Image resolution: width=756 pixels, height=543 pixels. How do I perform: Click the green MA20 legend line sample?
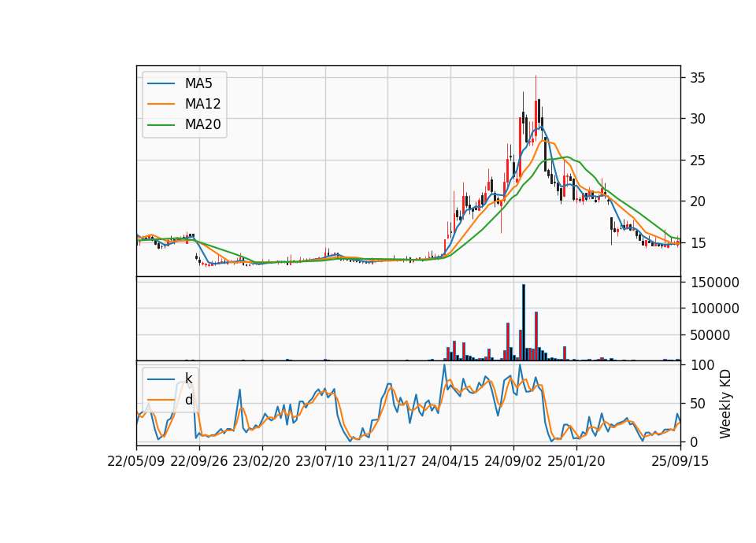point(161,125)
